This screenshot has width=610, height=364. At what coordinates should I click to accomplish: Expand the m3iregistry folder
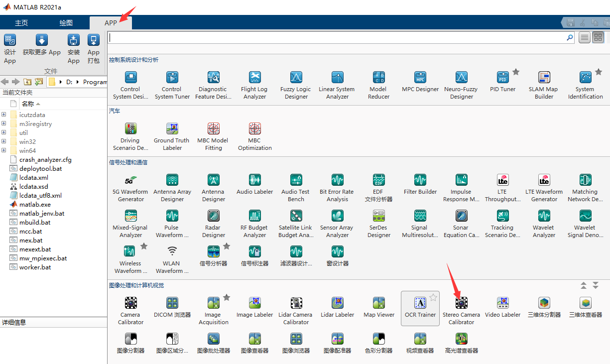tap(4, 123)
